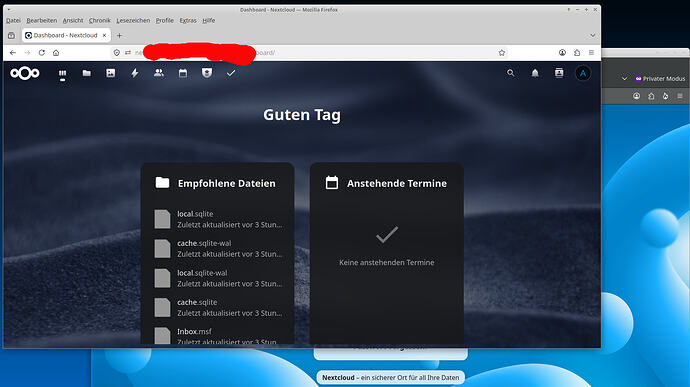The width and height of the screenshot is (690, 387).
Task: Show tracking protection shield info
Action: tap(117, 53)
